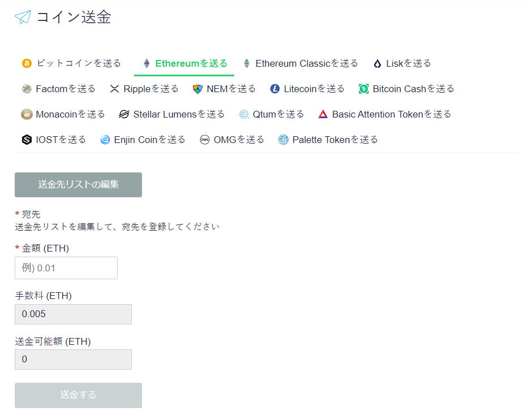The width and height of the screenshot is (529, 420).
Task: Click the Factom logo icon
Action: 27,89
